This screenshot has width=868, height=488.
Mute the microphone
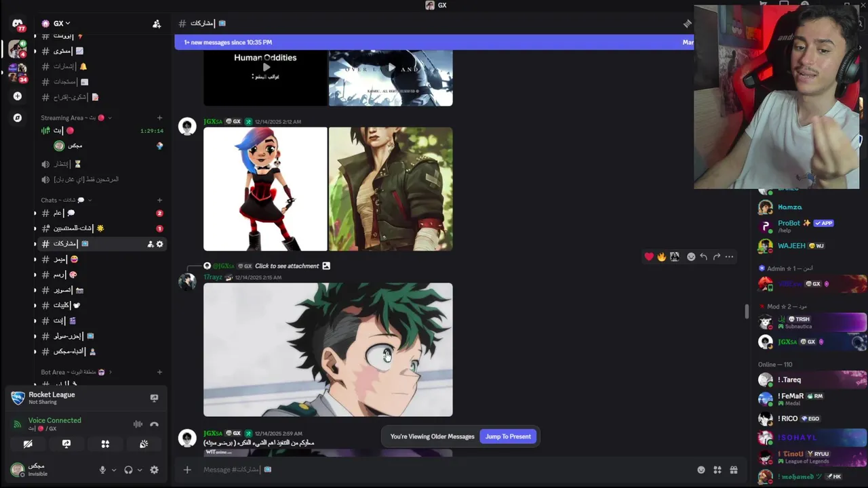click(x=102, y=470)
